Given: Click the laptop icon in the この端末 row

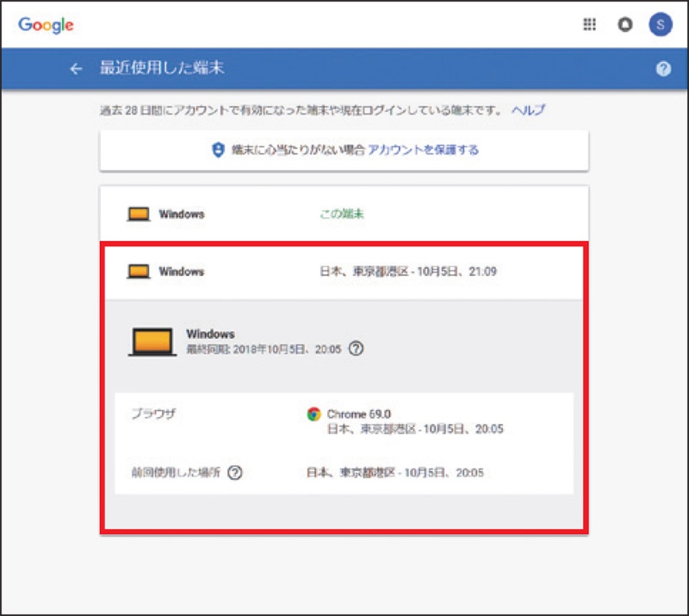Looking at the screenshot, I should click(139, 214).
